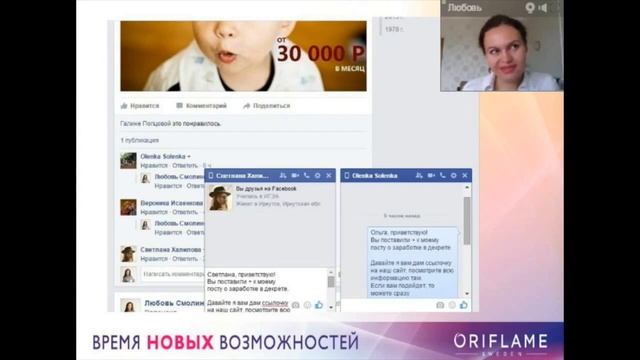
Task: Click the Любовь webcam video feed
Action: pyautogui.click(x=502, y=53)
